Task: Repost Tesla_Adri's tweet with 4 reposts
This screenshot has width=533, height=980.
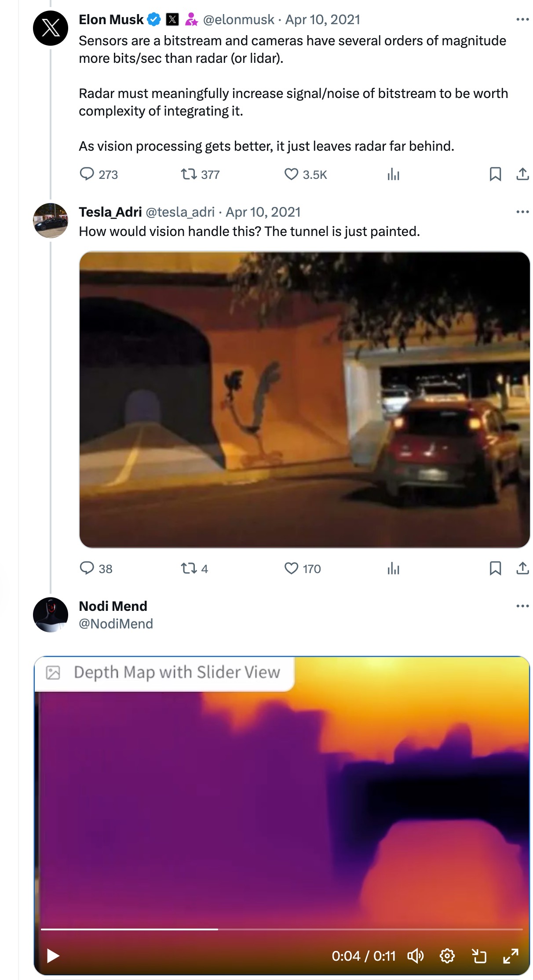Action: 189,568
